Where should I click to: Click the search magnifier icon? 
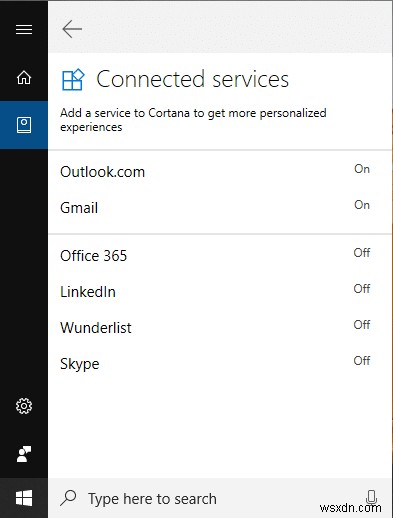[x=69, y=498]
